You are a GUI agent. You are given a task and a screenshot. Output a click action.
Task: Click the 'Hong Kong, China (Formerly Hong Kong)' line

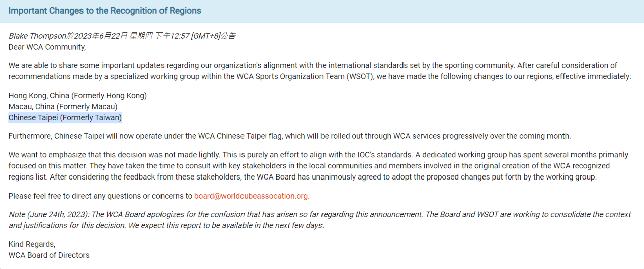[77, 96]
